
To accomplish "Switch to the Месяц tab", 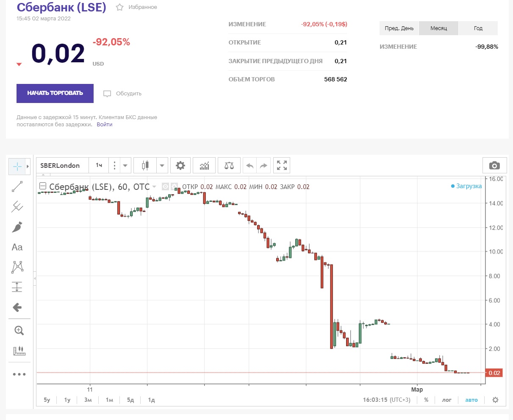I will [438, 28].
